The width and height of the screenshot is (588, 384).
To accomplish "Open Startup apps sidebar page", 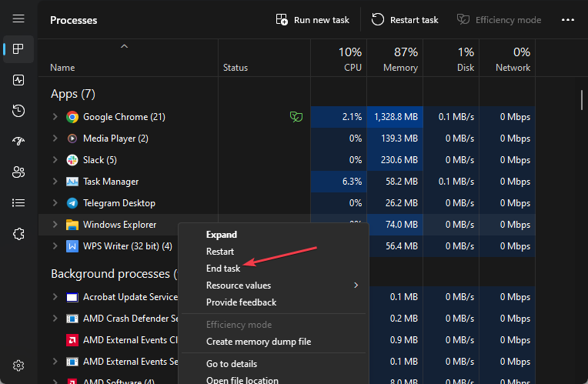I will pyautogui.click(x=18, y=142).
